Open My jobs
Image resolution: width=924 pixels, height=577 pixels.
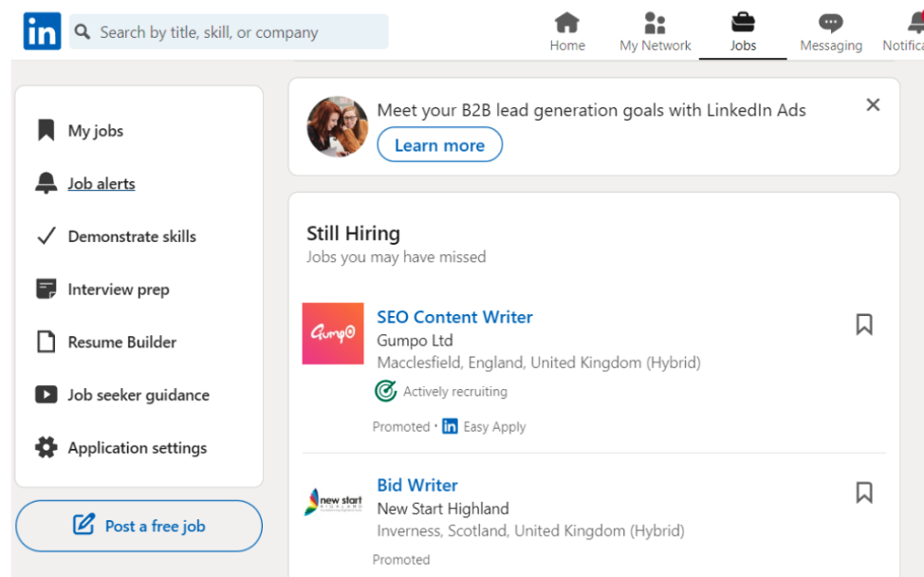(96, 131)
